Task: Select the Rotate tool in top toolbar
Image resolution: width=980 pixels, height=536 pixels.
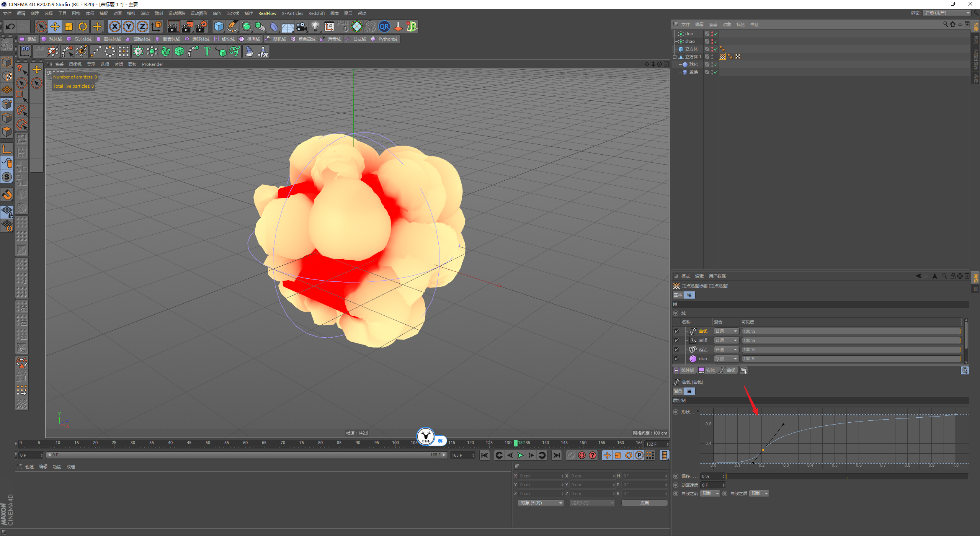Action: point(83,26)
